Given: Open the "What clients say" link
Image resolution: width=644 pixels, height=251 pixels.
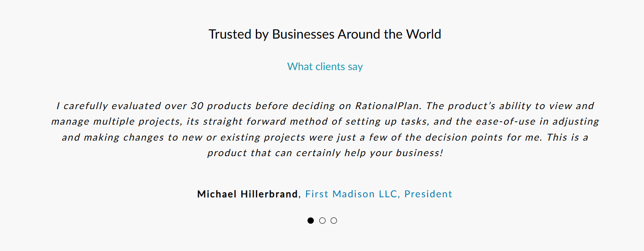Looking at the screenshot, I should [325, 67].
